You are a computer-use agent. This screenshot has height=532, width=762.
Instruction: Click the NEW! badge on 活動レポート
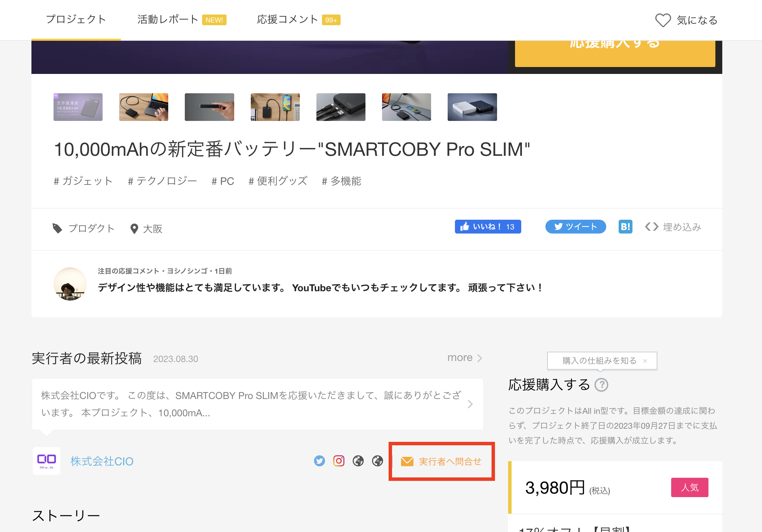click(x=214, y=20)
